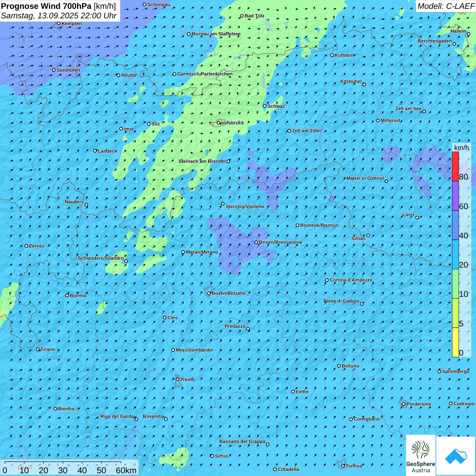Select Steinach am Brenner label
476x476 pixels.
[x=202, y=161]
